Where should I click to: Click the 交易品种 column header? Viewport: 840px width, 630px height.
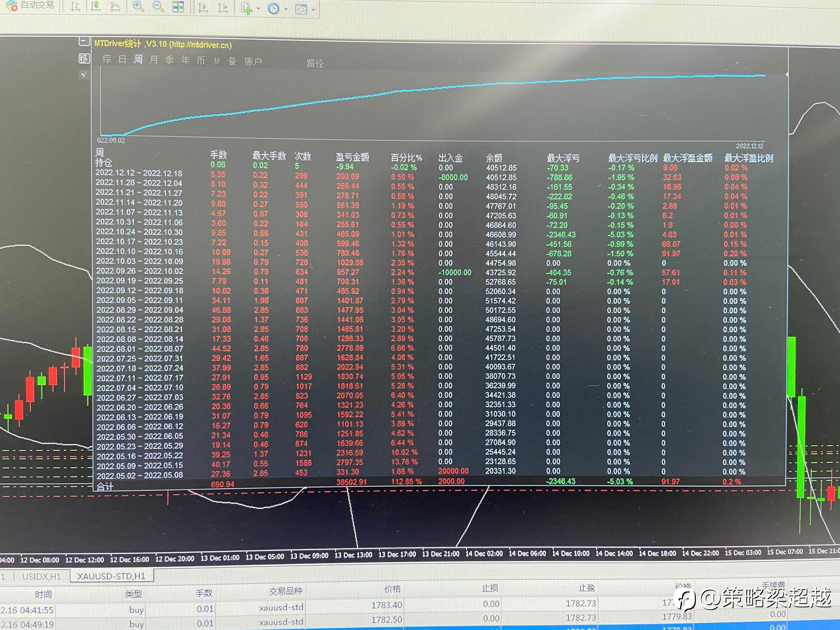(x=286, y=591)
